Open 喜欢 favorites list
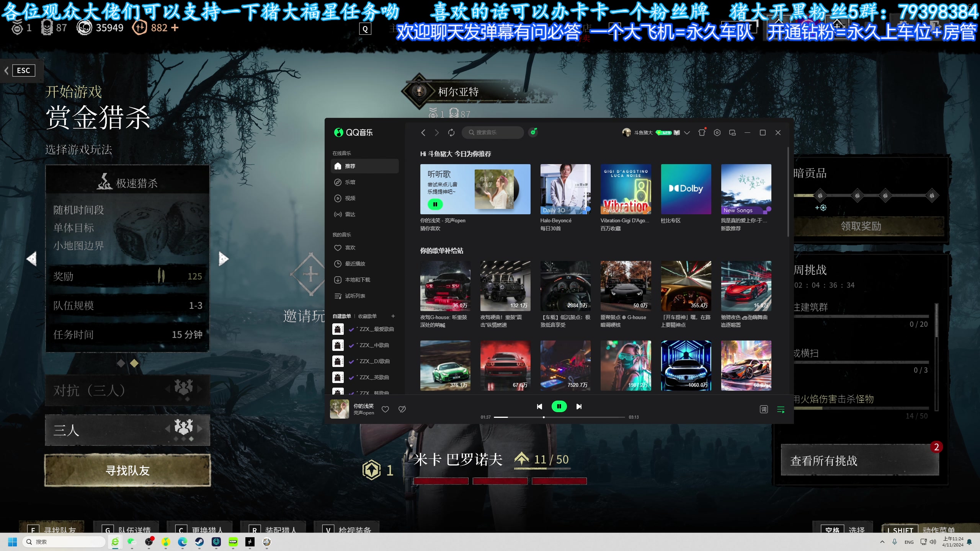980x551 pixels. point(365,248)
